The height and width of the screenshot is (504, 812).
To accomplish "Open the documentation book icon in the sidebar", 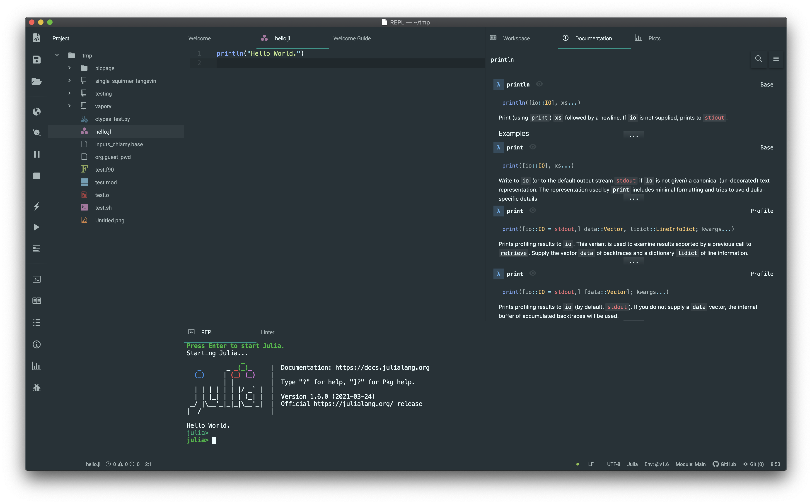I will pos(37,301).
